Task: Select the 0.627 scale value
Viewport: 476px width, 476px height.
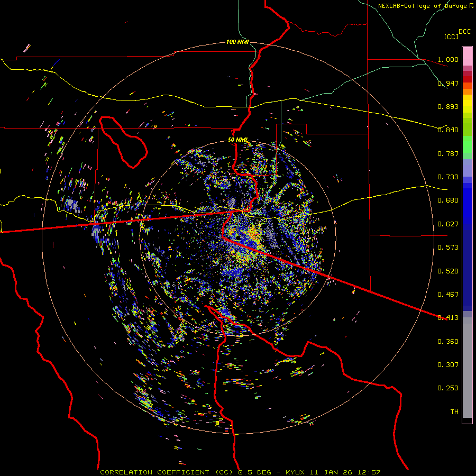Action: coord(448,224)
